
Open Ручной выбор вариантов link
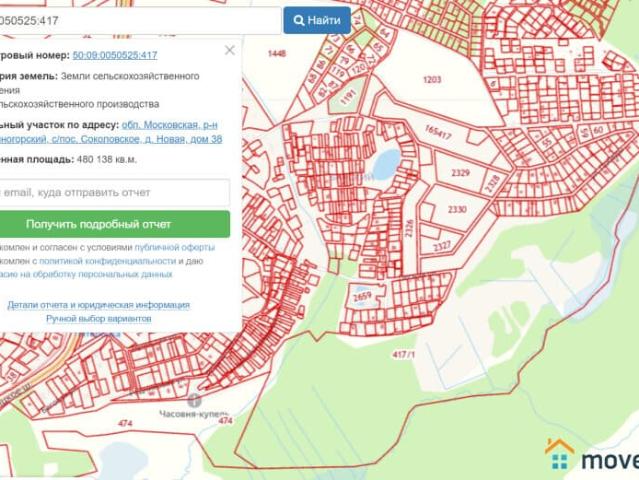(99, 318)
